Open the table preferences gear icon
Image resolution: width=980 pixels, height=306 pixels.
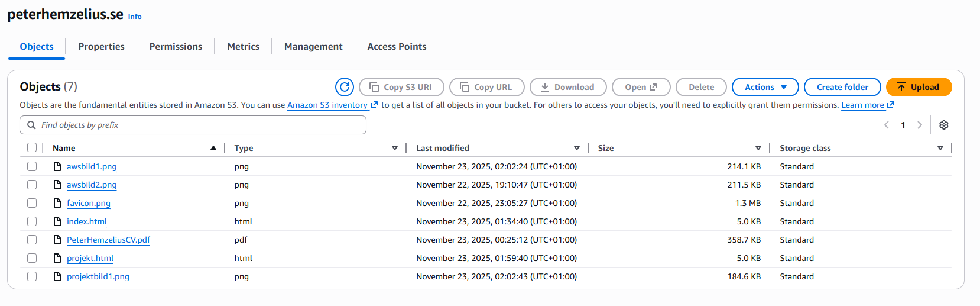(x=944, y=125)
